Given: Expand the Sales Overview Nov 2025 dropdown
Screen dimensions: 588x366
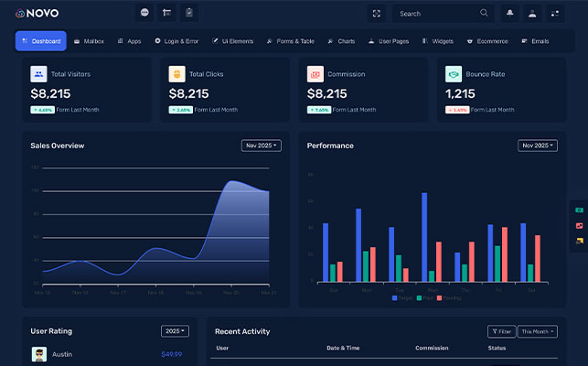Looking at the screenshot, I should point(261,145).
